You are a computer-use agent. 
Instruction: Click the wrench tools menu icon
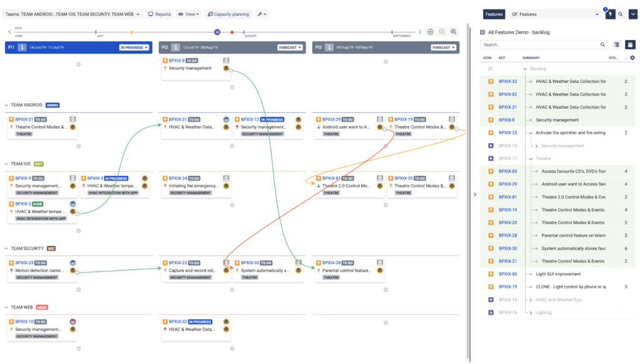click(261, 14)
